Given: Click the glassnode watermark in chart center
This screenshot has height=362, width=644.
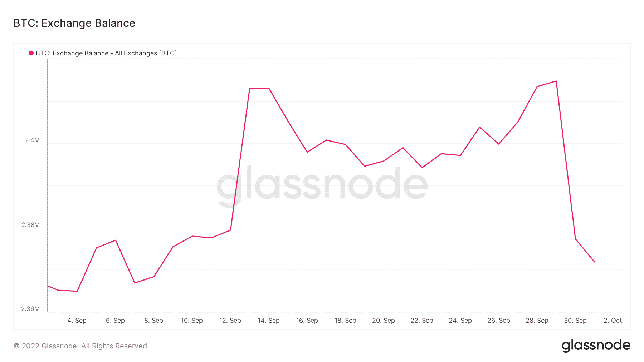Looking at the screenshot, I should pyautogui.click(x=322, y=186).
